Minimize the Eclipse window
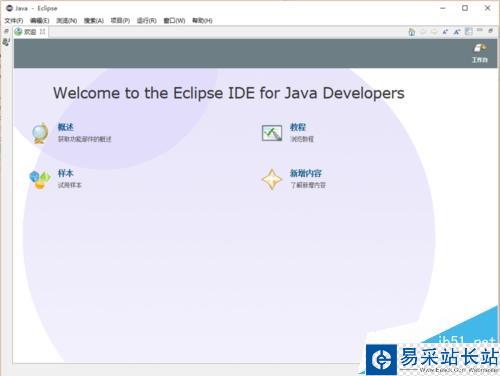 click(x=443, y=8)
